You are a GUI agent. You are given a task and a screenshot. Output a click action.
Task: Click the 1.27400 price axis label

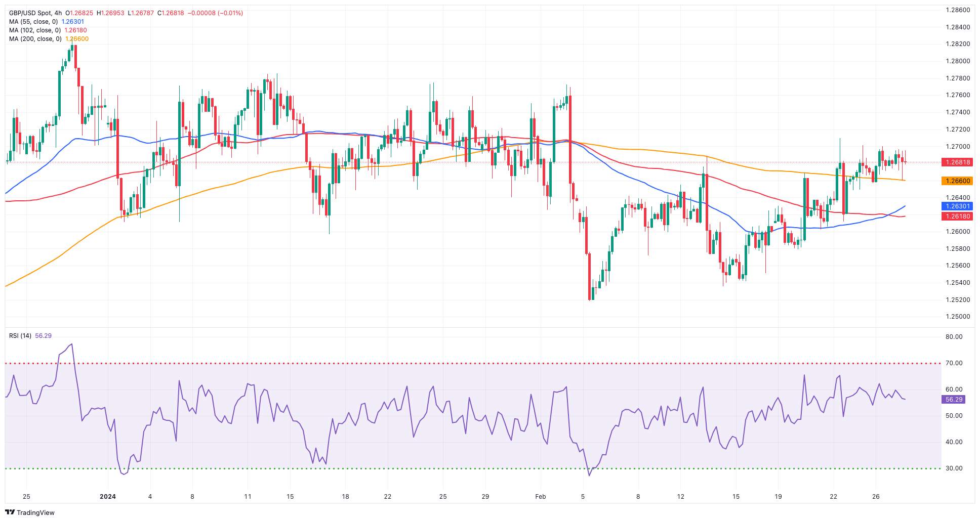click(x=958, y=112)
